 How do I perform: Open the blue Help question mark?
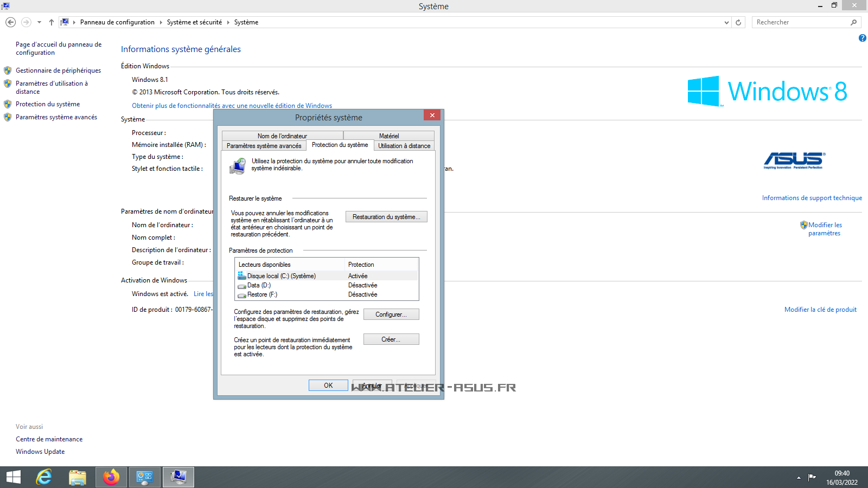pyautogui.click(x=862, y=38)
